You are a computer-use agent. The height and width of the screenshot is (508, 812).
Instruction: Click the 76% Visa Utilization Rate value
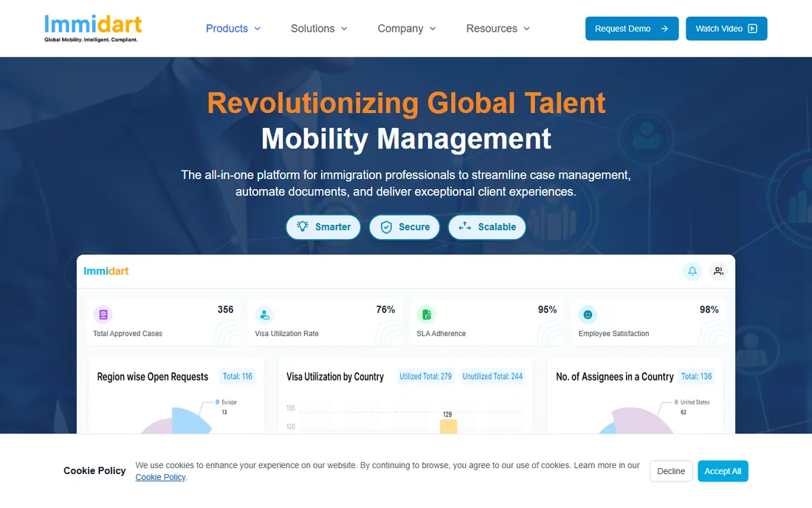(385, 309)
